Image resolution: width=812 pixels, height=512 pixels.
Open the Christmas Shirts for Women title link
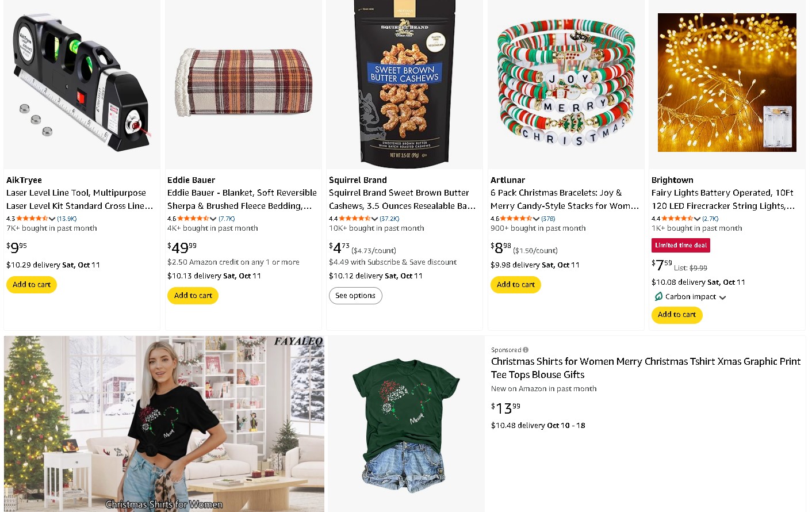point(645,368)
